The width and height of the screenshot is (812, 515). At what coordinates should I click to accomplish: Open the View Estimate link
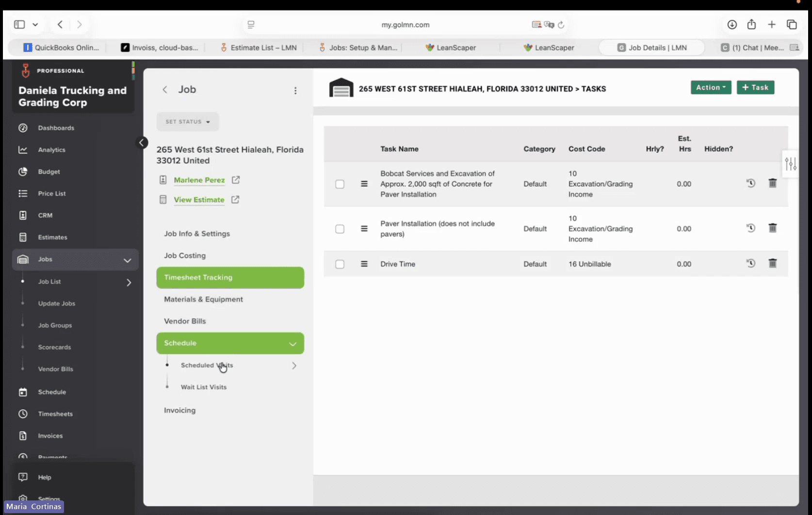199,199
